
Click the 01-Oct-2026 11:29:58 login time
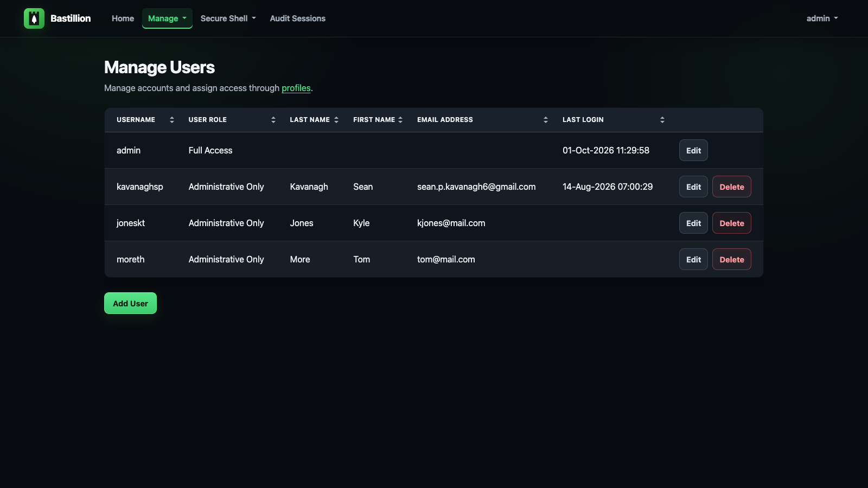point(606,150)
